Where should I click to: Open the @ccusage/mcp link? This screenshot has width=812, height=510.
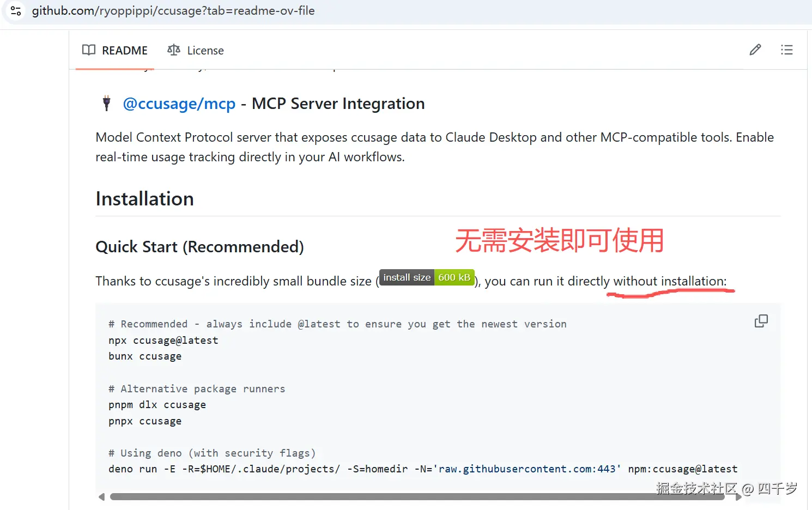click(179, 103)
